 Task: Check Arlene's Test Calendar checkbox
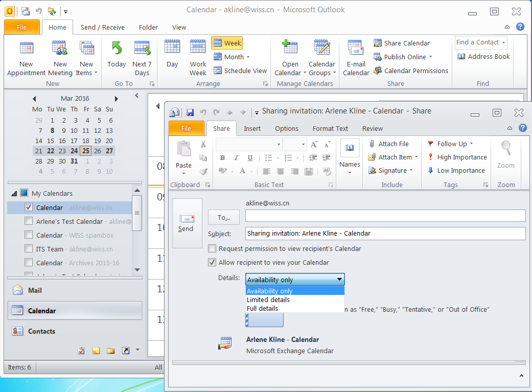click(x=29, y=221)
